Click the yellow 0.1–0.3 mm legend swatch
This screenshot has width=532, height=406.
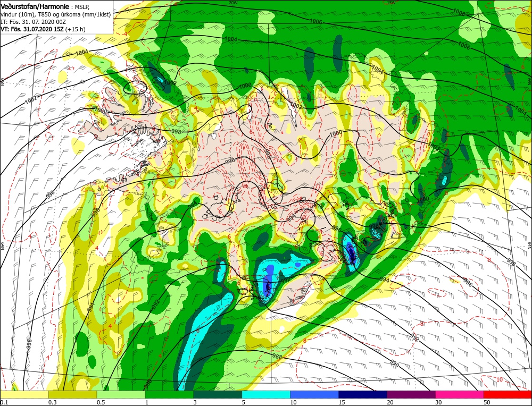tap(24, 394)
